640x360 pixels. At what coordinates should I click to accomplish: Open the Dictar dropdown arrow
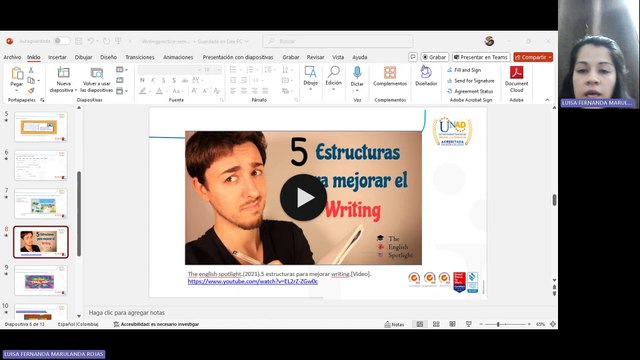[357, 90]
